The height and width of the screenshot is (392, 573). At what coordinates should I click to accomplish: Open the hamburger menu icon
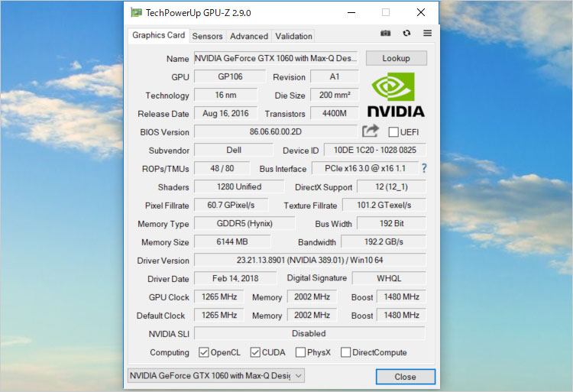click(x=427, y=34)
